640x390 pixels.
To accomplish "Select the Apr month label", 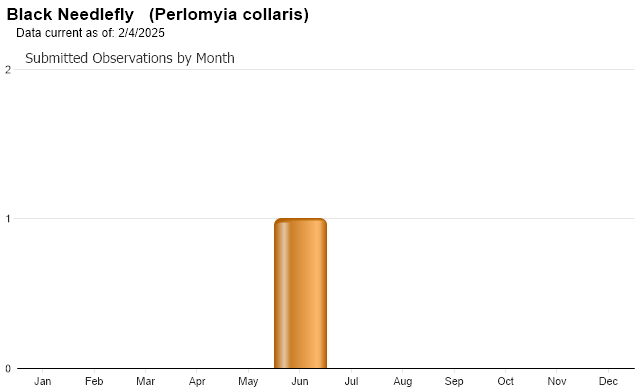I will [x=197, y=381].
